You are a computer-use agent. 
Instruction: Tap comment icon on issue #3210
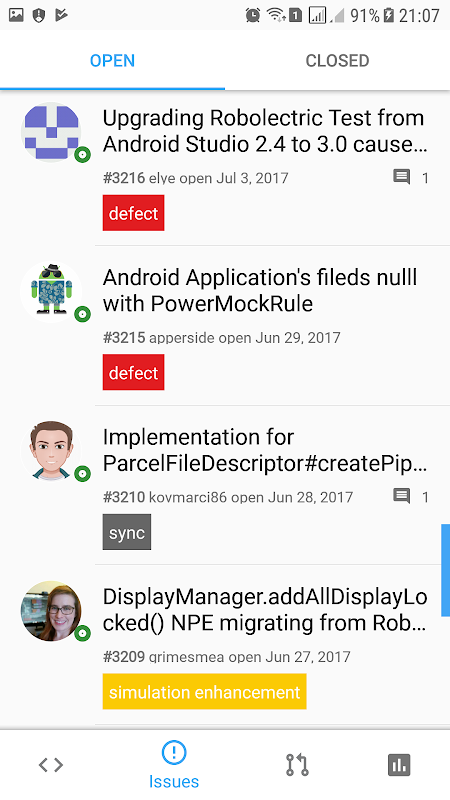pyautogui.click(x=402, y=496)
